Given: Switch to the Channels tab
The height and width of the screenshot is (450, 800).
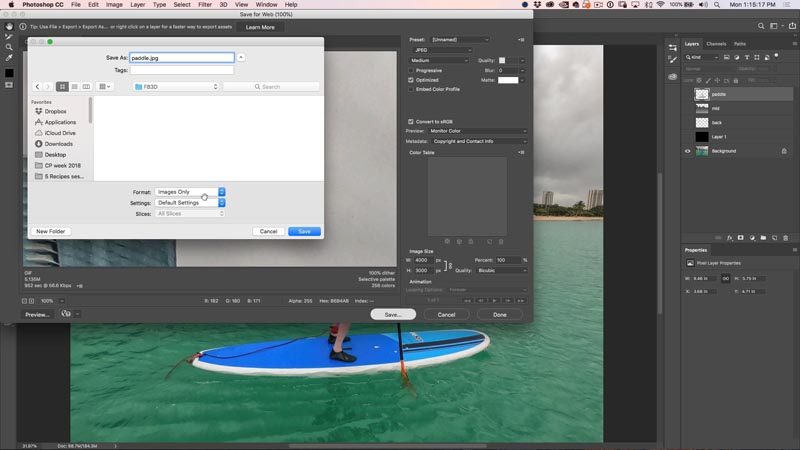Looking at the screenshot, I should tap(716, 44).
